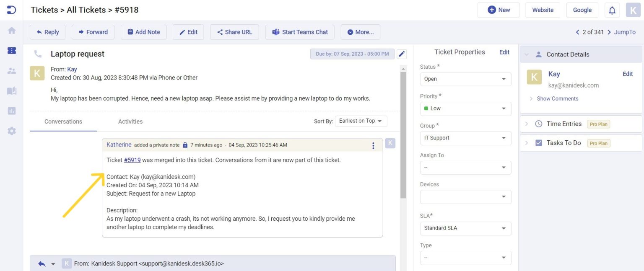644x271 pixels.
Task: Switch to the Activities tab
Action: (130, 121)
